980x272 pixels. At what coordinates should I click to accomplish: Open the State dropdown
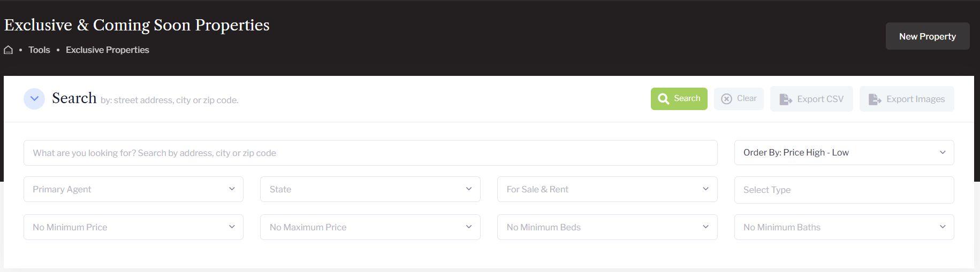(x=370, y=189)
